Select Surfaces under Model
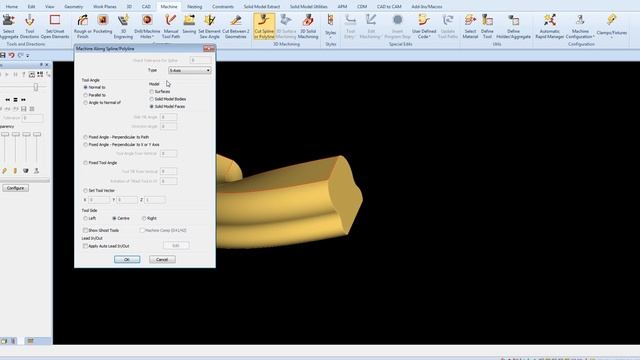The width and height of the screenshot is (640, 360). pos(151,92)
